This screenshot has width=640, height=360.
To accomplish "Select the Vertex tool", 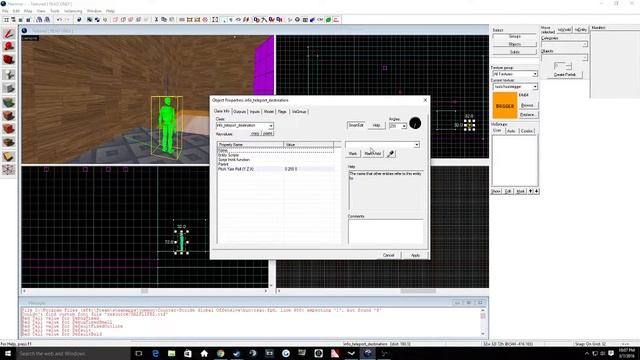I will (9, 170).
